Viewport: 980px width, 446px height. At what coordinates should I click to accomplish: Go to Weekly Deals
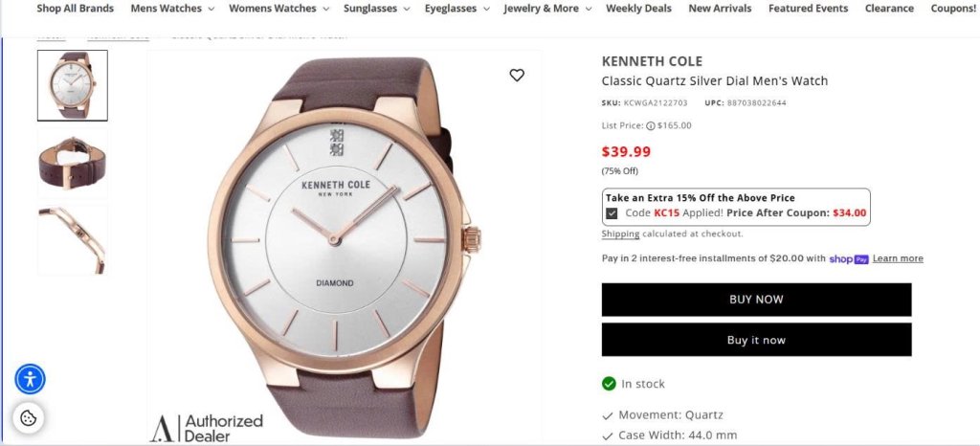[638, 9]
